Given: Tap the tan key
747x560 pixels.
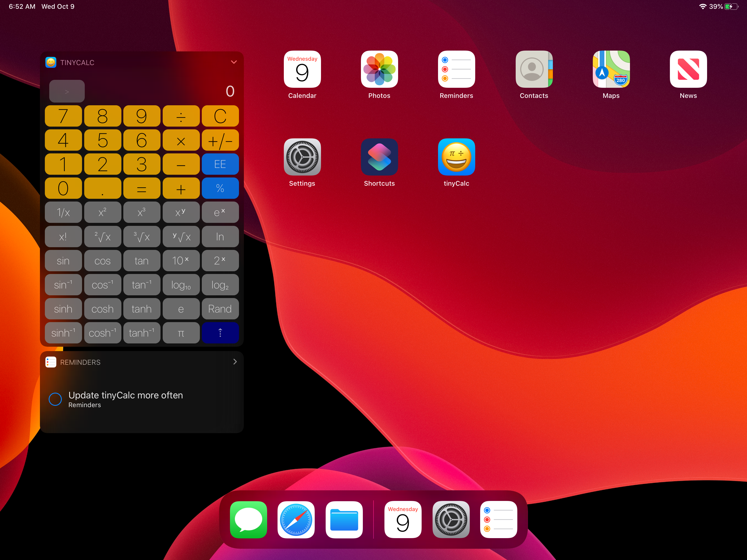Looking at the screenshot, I should (x=142, y=260).
